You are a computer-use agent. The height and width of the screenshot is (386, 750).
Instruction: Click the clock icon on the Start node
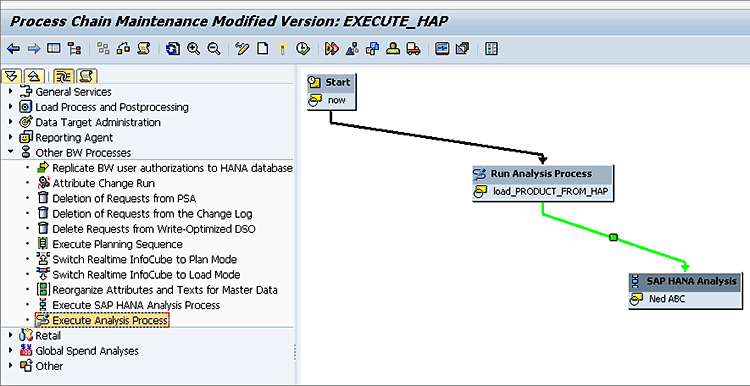[315, 82]
